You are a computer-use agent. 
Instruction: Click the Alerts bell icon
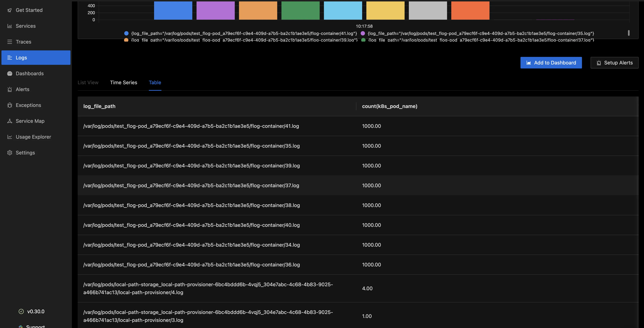coord(10,89)
